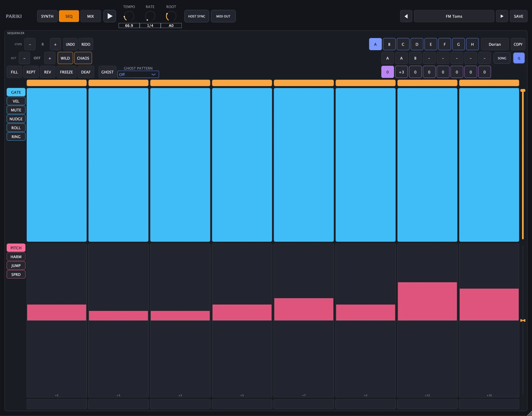Select pattern H

click(x=472, y=44)
